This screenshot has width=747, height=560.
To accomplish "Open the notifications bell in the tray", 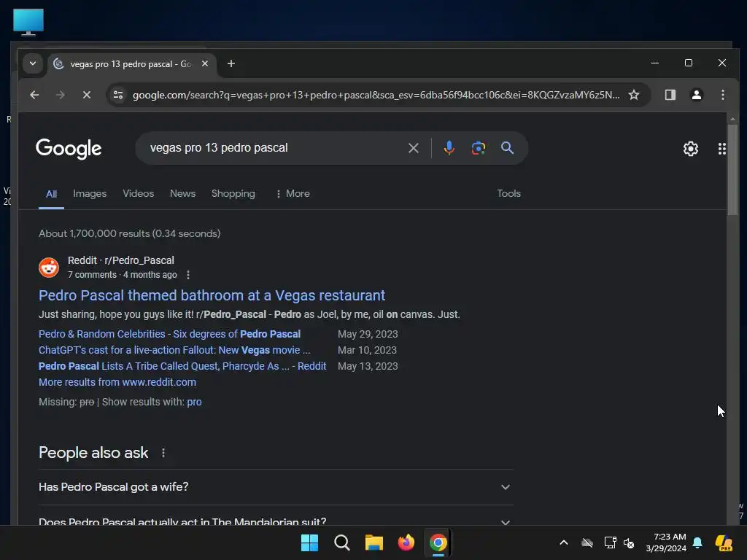I will pos(697,542).
